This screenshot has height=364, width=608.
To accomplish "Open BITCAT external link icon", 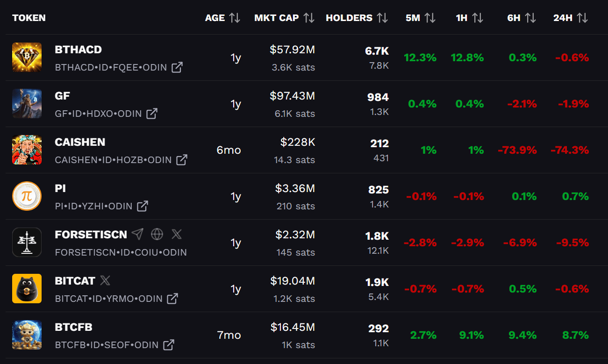I will pos(172,299).
